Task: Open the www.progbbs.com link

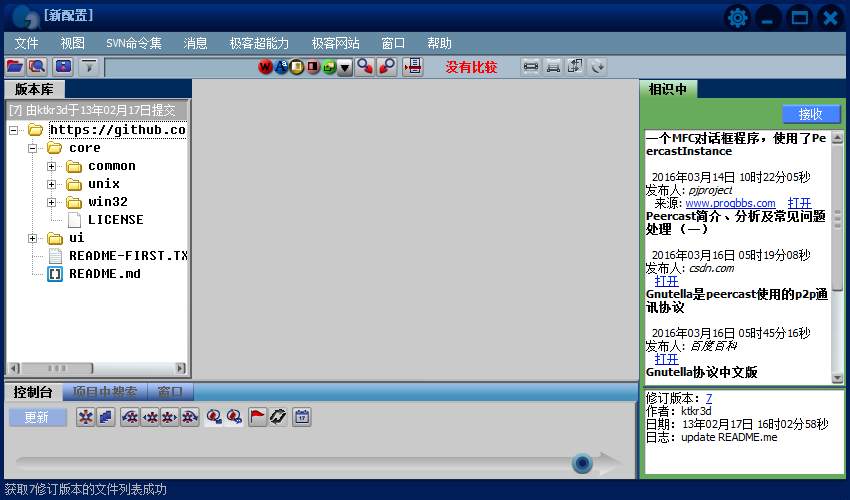Action: 730,203
